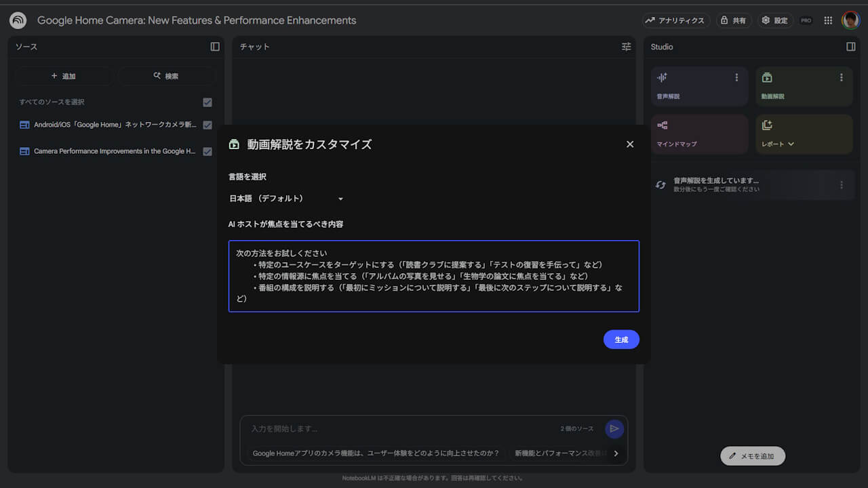868x488 pixels.
Task: Click the NotebookLM logo icon
Action: [18, 20]
